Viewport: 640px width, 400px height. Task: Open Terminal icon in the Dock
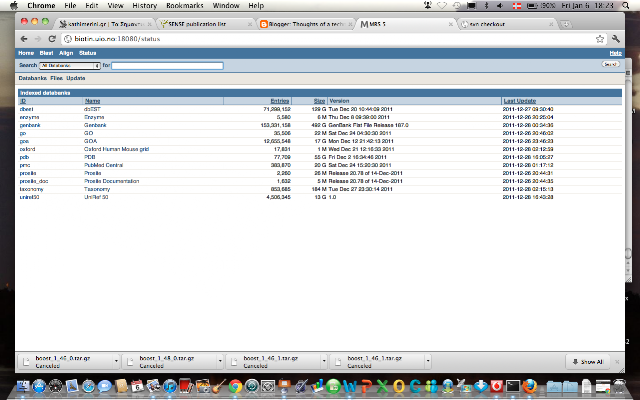click(x=513, y=386)
